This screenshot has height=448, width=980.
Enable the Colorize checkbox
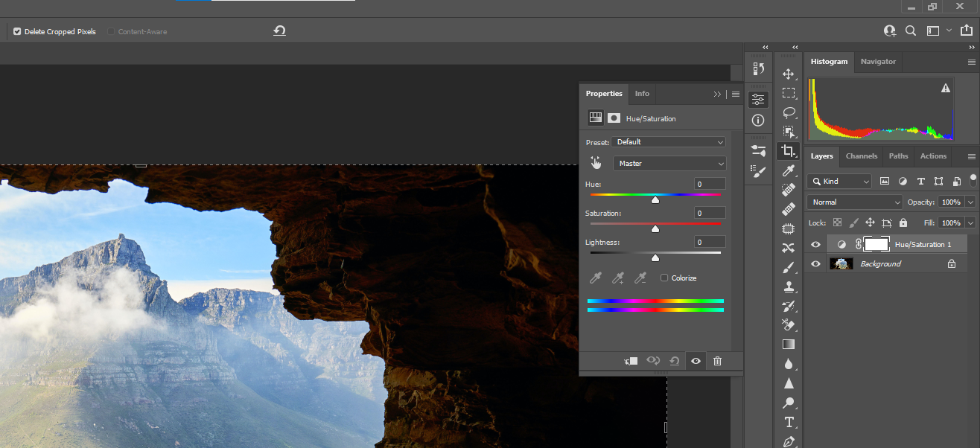tap(664, 278)
